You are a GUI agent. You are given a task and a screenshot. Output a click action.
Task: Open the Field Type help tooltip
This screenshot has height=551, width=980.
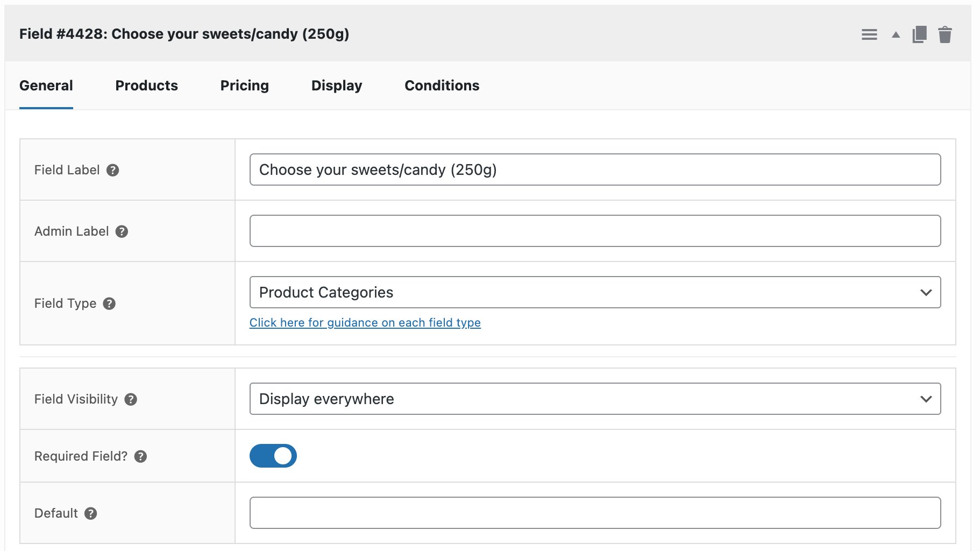[x=110, y=303]
